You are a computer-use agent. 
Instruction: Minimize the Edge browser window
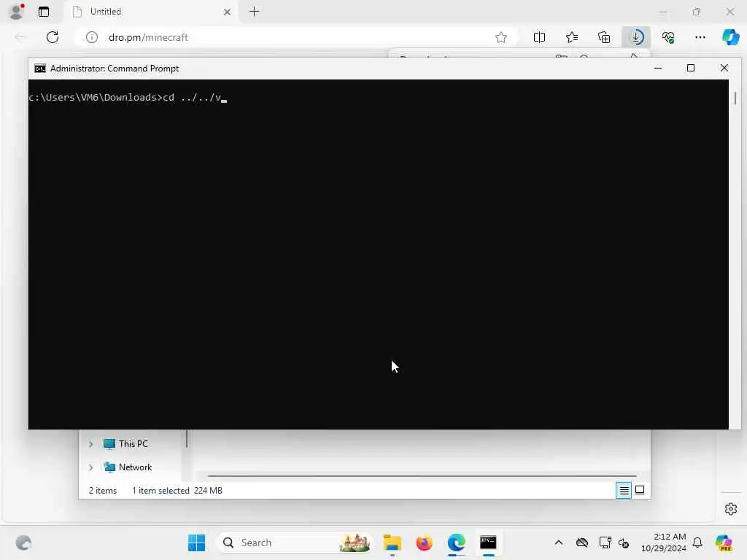(x=663, y=12)
